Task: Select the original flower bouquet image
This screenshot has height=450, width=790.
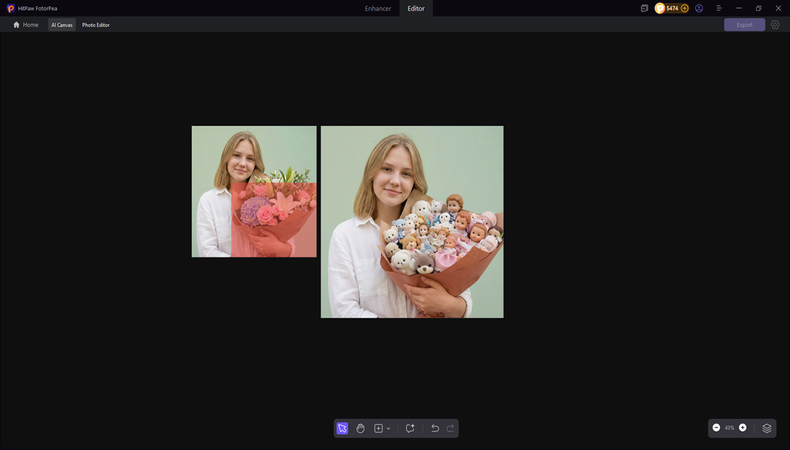Action: (254, 191)
